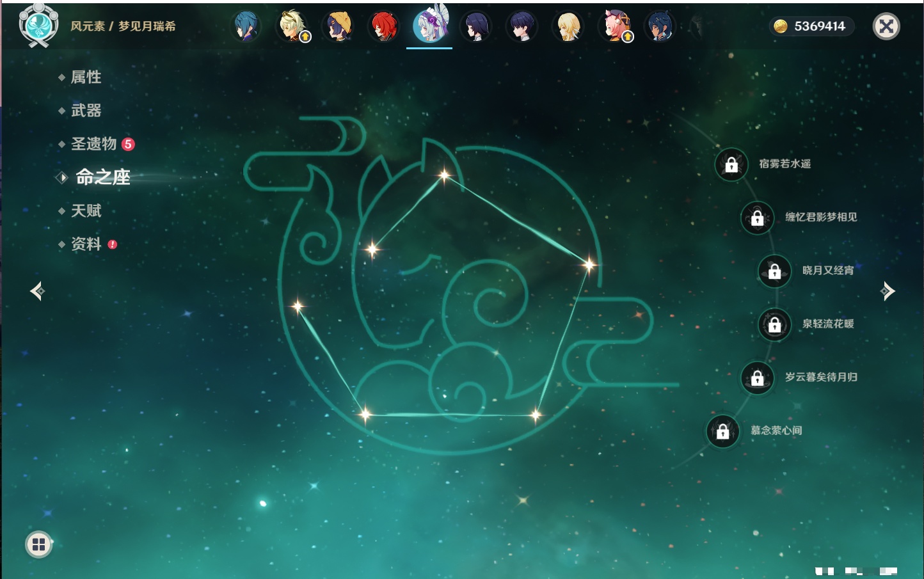The image size is (924, 579).
Task: Switch to the red-haired Diluc avatar
Action: [x=384, y=27]
